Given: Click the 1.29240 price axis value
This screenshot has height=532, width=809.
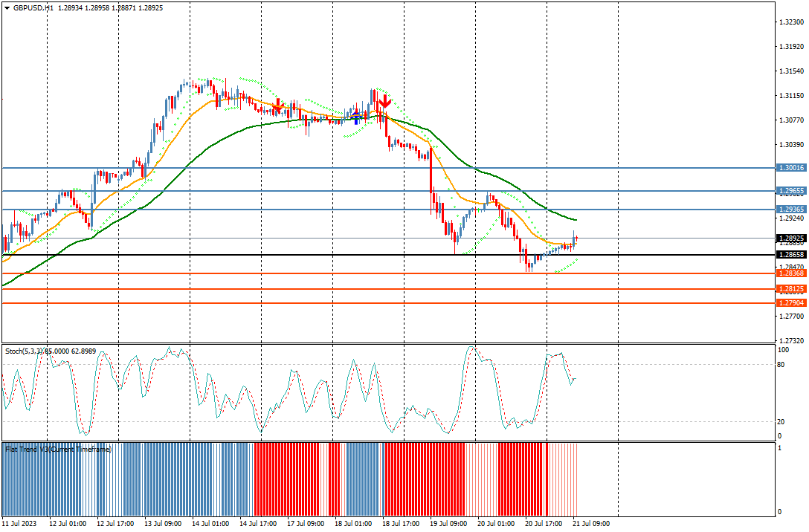Looking at the screenshot, I should pyautogui.click(x=791, y=218).
